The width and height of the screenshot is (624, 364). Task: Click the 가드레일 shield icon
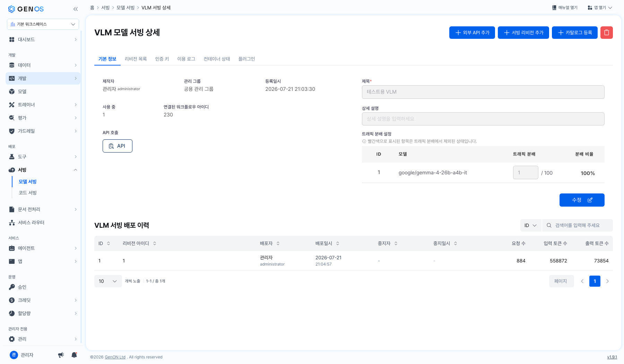pyautogui.click(x=12, y=131)
